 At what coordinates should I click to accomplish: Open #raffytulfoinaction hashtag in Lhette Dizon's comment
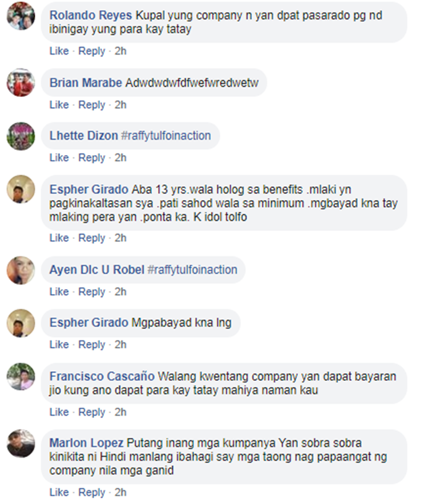pyautogui.click(x=166, y=136)
